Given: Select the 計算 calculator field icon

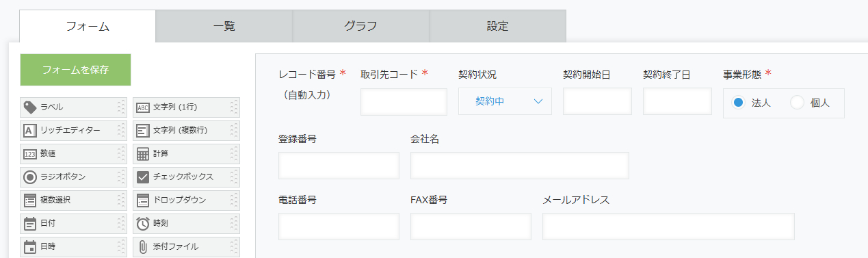Looking at the screenshot, I should (x=142, y=153).
